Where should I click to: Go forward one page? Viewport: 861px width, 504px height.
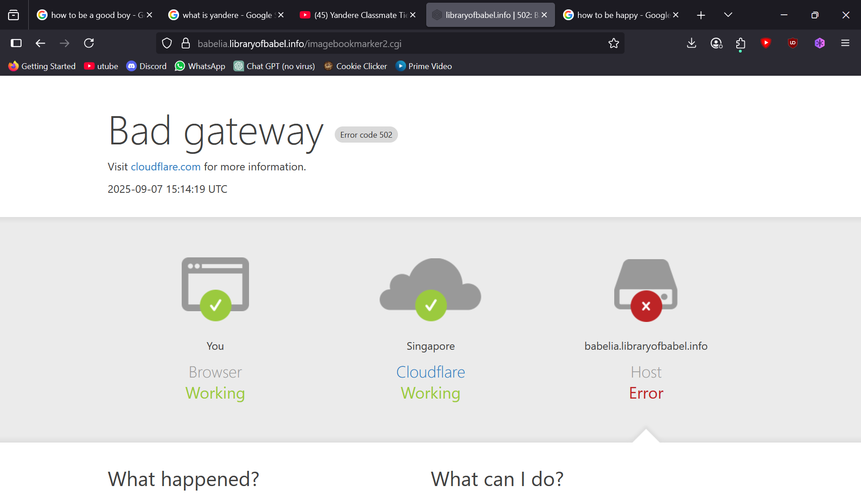[65, 43]
